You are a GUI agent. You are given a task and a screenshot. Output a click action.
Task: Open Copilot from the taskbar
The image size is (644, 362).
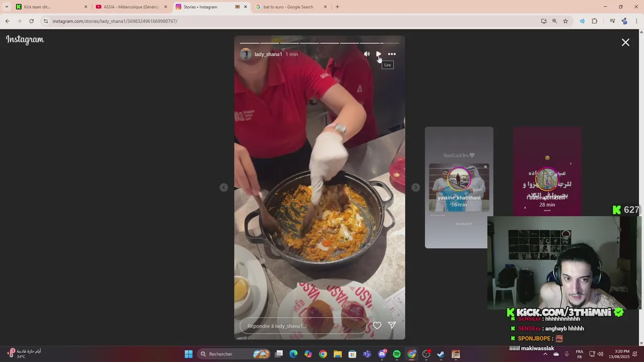coord(308,354)
